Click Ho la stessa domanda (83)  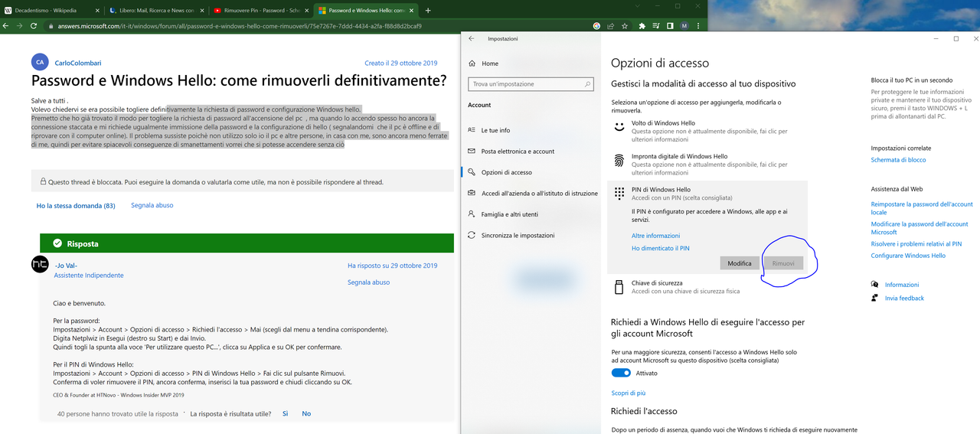(76, 206)
